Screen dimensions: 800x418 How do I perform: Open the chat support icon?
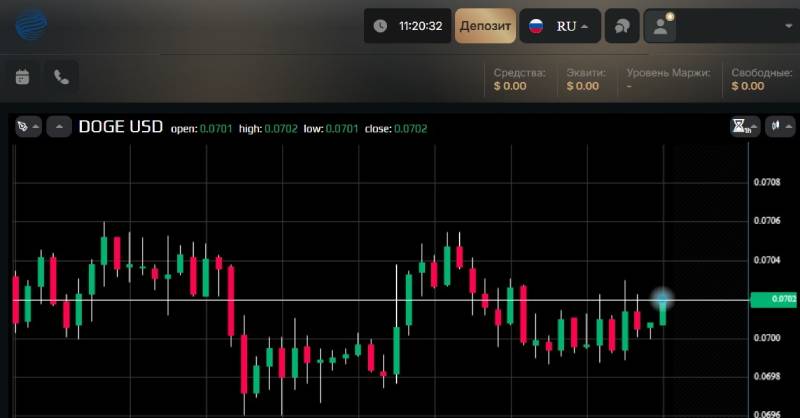622,26
